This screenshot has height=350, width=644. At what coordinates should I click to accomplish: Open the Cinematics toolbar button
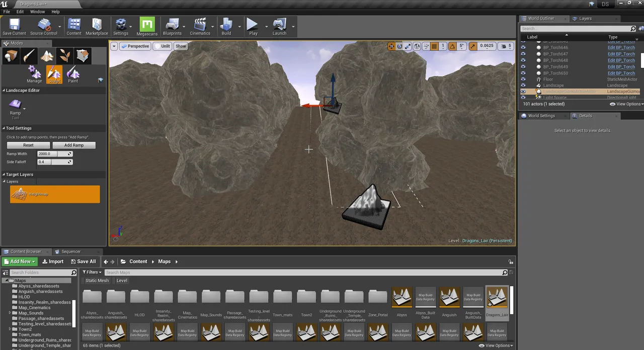(200, 27)
